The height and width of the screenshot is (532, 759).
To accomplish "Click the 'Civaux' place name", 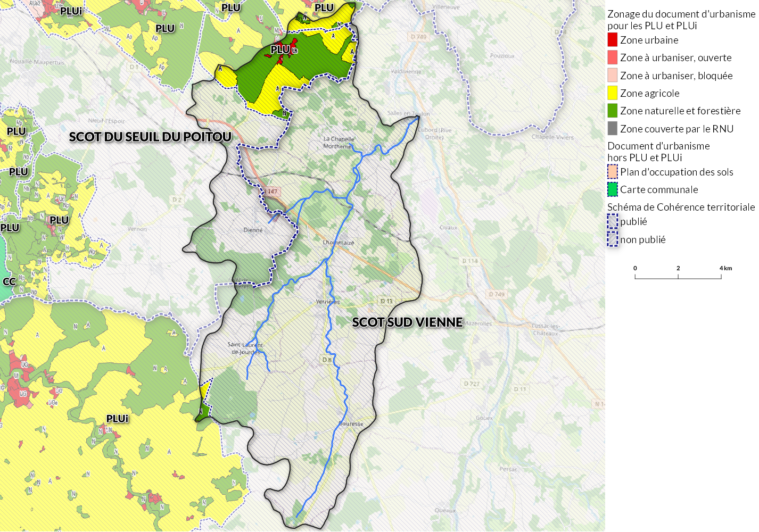I will point(448,228).
